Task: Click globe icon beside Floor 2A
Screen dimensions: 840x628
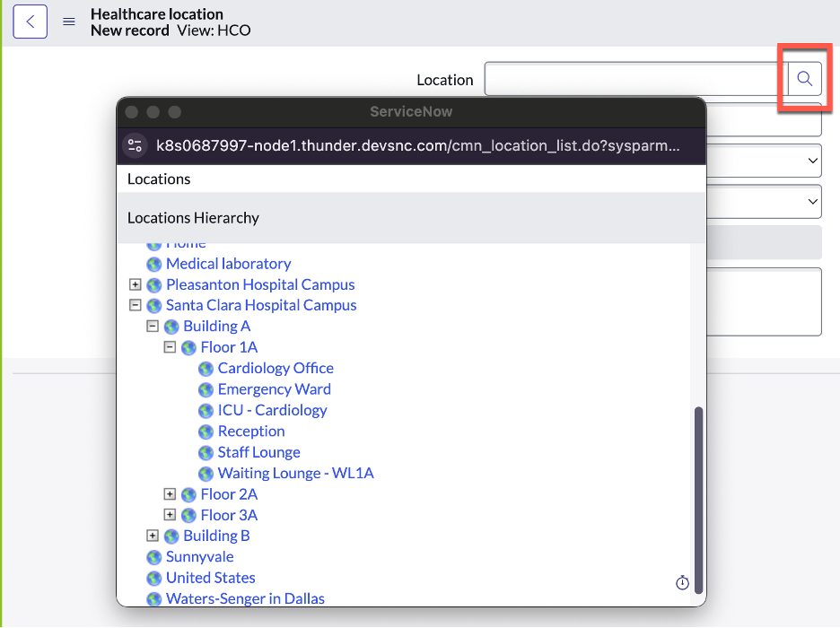Action: pos(188,494)
